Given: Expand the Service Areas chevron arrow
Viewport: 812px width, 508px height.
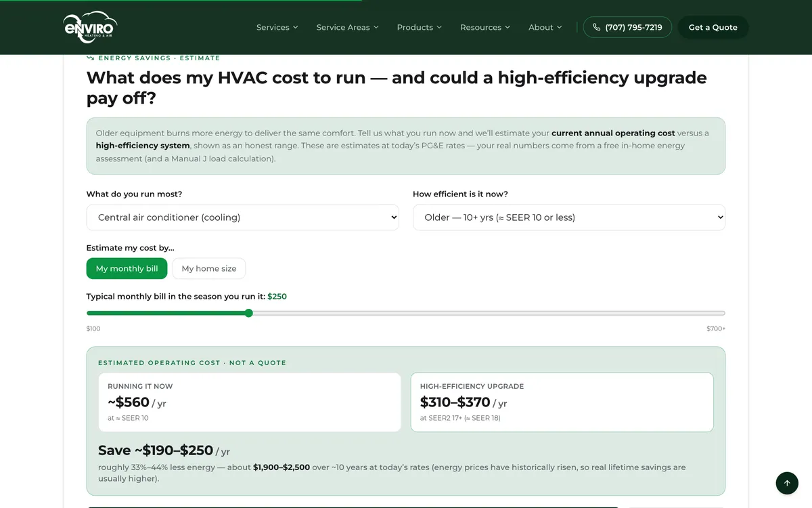Looking at the screenshot, I should (x=376, y=27).
